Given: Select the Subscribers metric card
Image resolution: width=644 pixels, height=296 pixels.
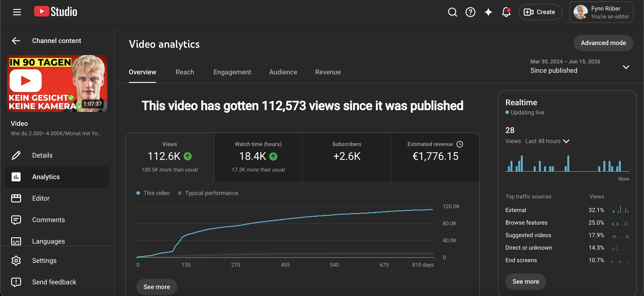Looking at the screenshot, I should tap(347, 157).
